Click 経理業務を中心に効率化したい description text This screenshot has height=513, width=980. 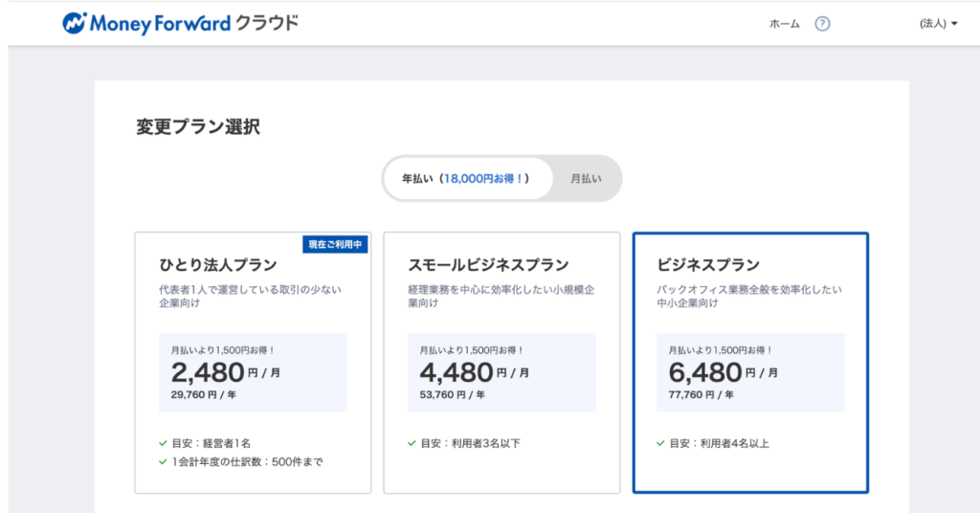[x=501, y=296]
